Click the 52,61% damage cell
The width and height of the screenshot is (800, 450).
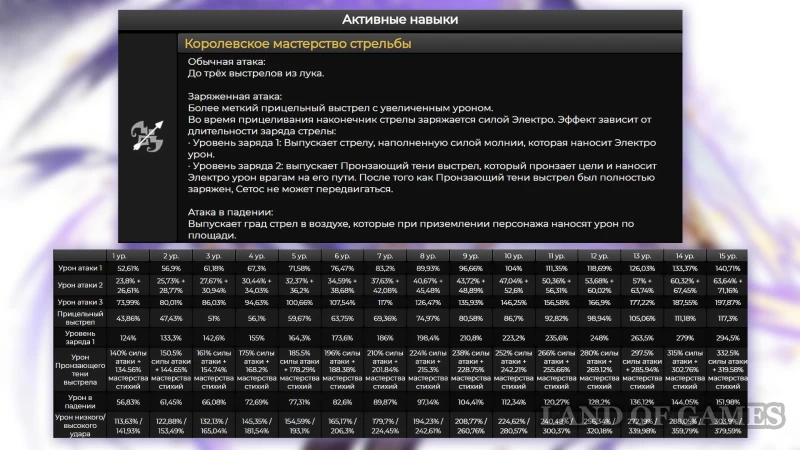point(128,268)
